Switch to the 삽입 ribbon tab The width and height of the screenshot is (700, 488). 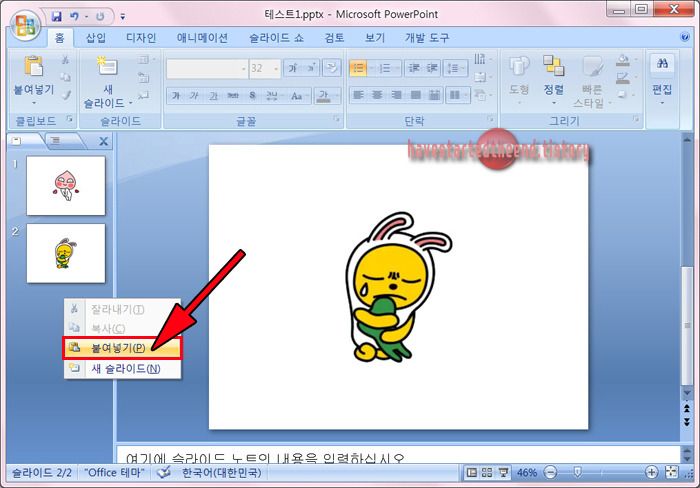[96, 38]
